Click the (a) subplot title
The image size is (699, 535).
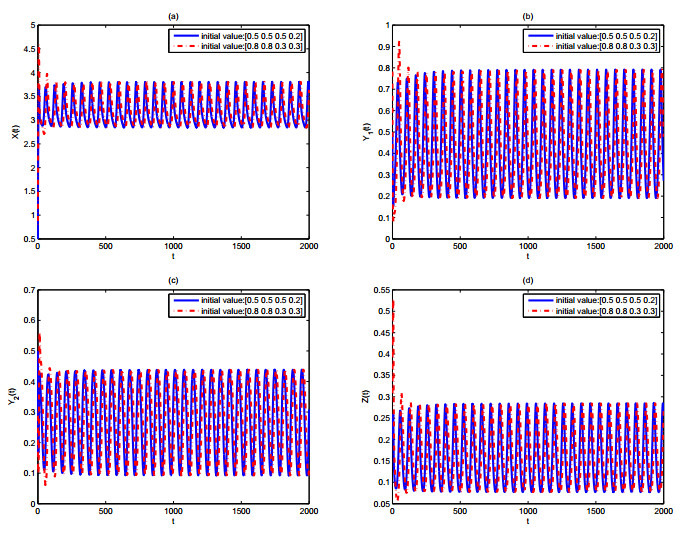point(173,15)
